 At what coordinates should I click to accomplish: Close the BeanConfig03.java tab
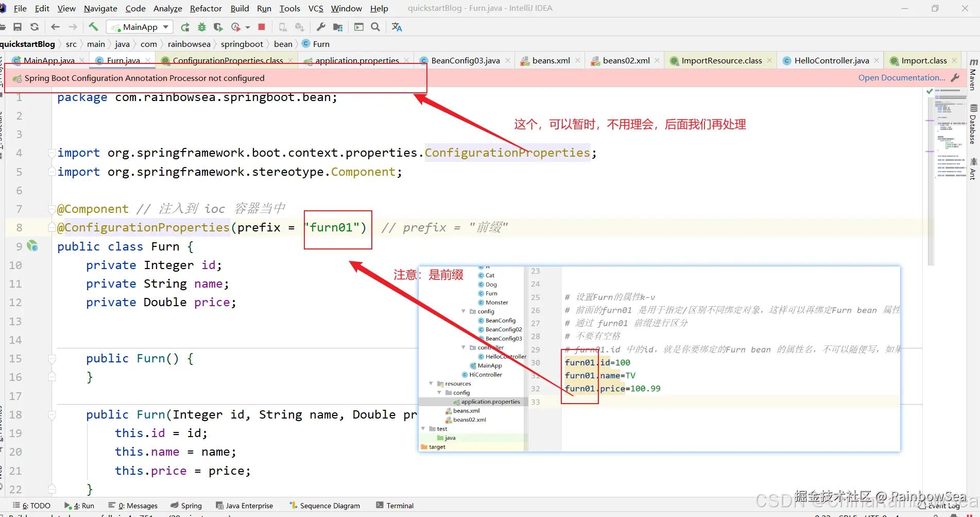(508, 60)
